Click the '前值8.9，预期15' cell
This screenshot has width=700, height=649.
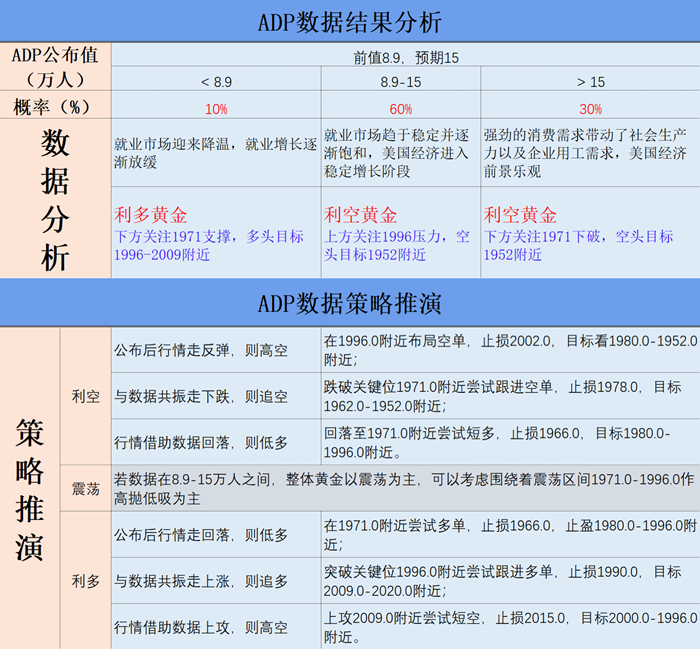406,55
